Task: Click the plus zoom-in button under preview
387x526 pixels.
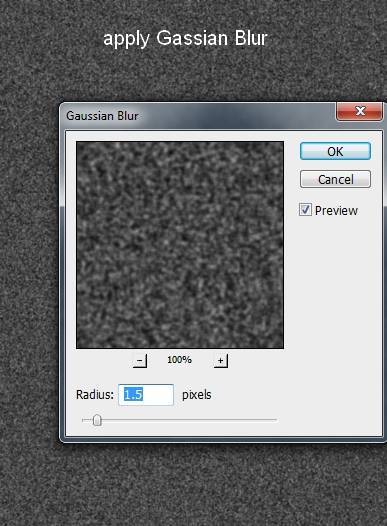Action: coord(221,361)
